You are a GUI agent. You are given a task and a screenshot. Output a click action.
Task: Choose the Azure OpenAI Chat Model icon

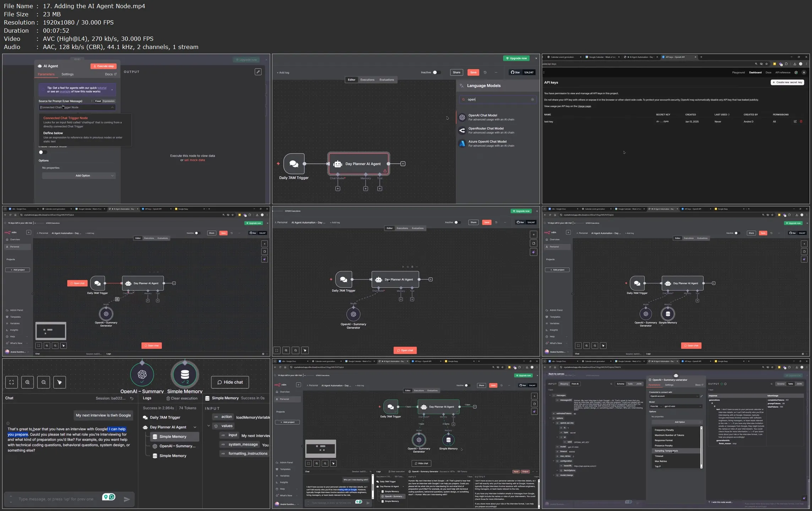point(462,143)
